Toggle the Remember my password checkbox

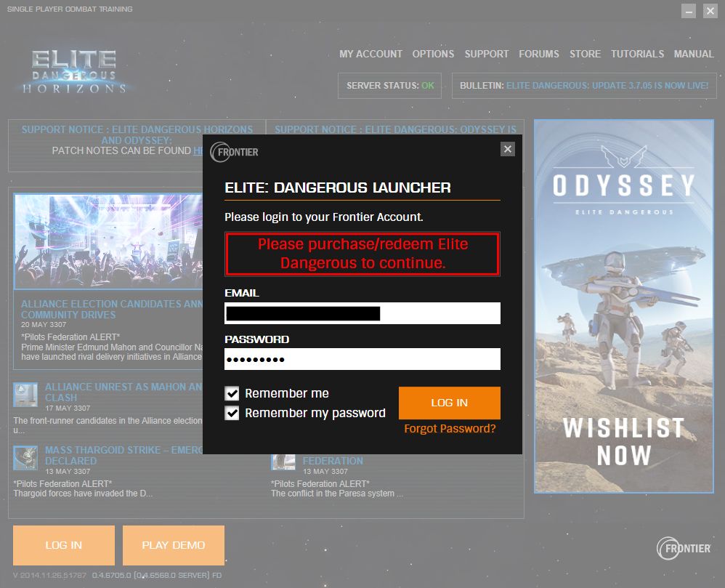[232, 413]
